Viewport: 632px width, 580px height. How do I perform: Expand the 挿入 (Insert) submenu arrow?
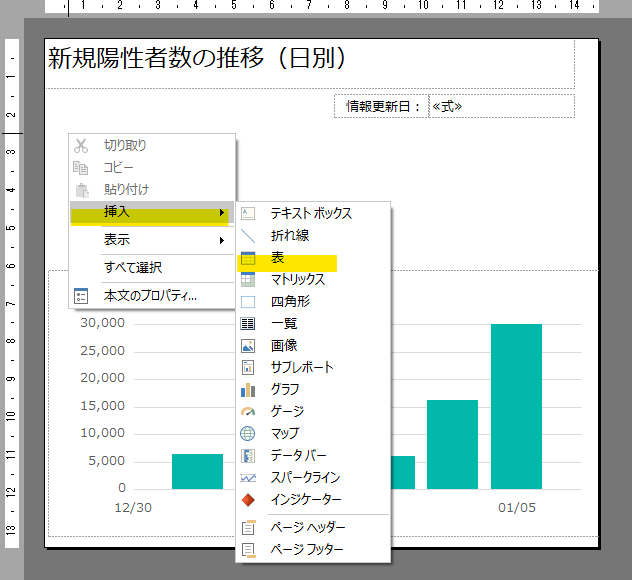click(221, 213)
